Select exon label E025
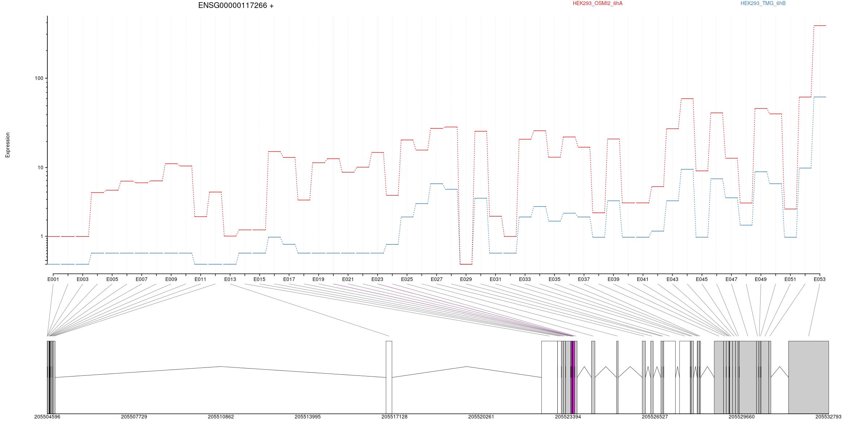Viewport: 868px width, 434px height. click(407, 279)
